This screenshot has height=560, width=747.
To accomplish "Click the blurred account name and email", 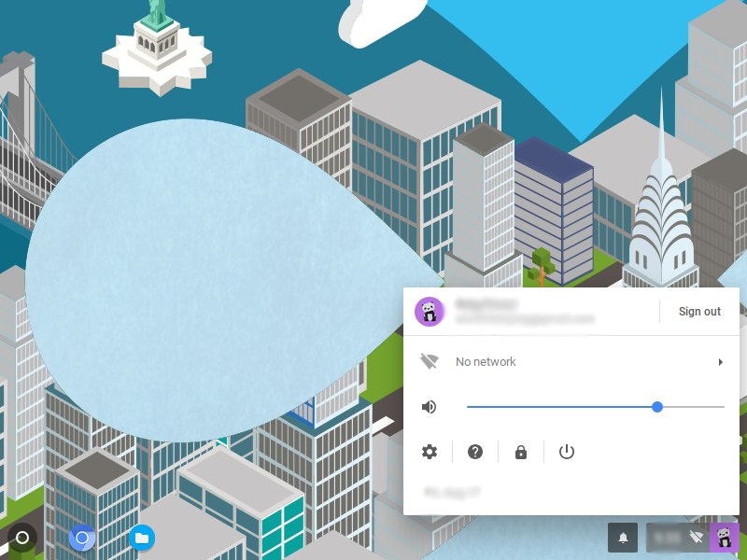I will coord(523,312).
